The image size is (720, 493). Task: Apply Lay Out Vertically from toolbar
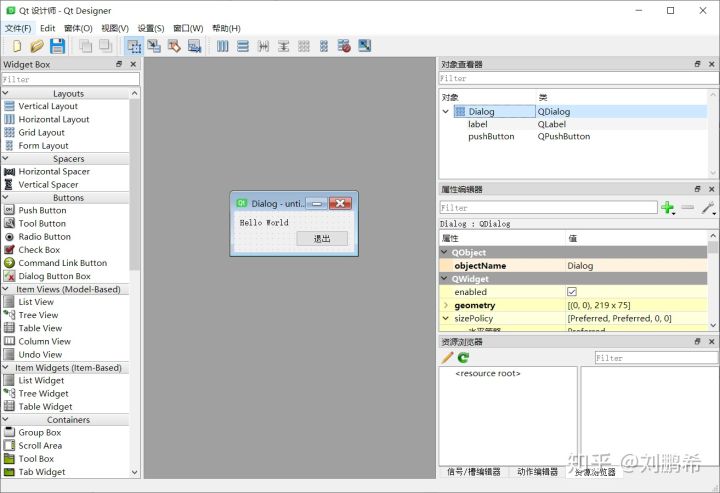[x=243, y=46]
